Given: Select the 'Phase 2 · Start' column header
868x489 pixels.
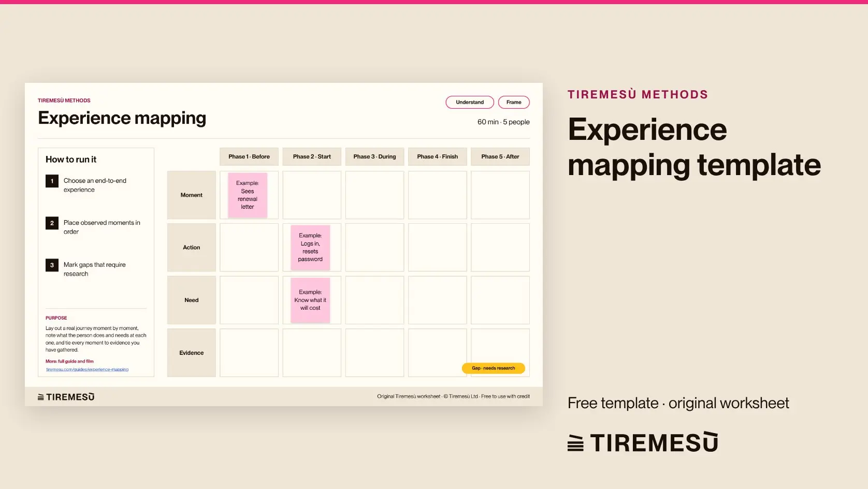Looking at the screenshot, I should click(x=312, y=156).
